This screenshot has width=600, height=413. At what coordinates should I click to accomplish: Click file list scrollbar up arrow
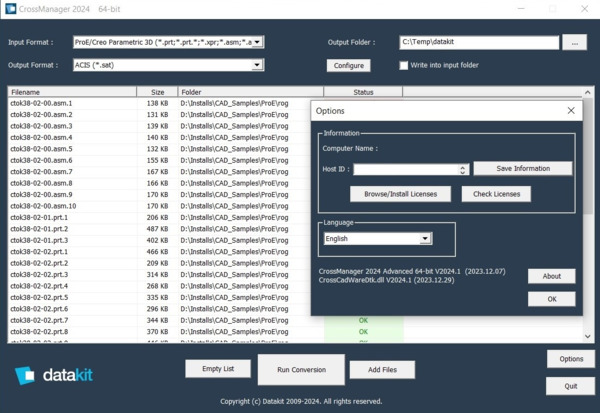588,92
